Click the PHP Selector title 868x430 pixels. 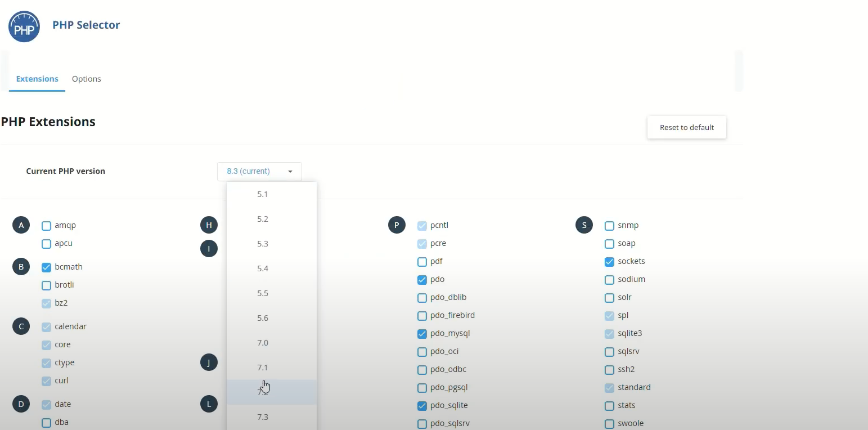86,25
